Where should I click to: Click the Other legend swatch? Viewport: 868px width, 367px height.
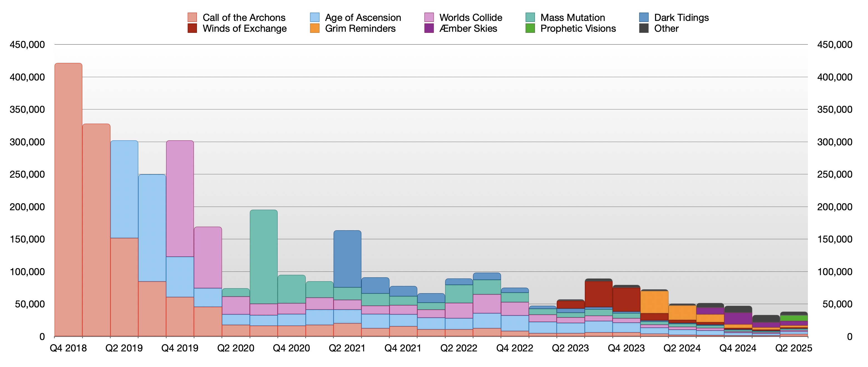[643, 28]
